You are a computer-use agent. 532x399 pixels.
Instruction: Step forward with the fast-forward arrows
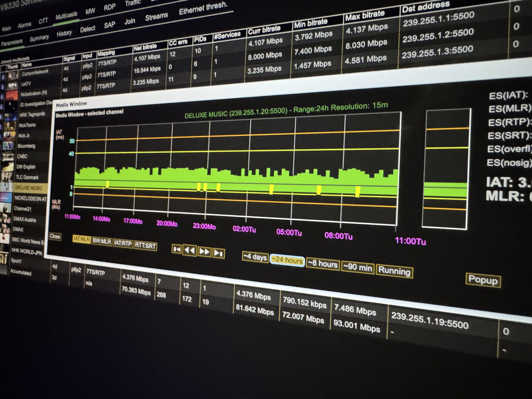coord(204,252)
